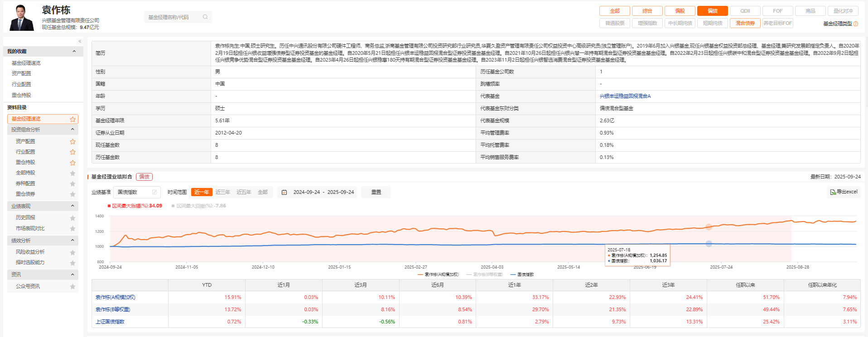Image resolution: width=868 pixels, height=337 pixels.
Task: Unstar 重仓持股 under 投资组合分析
Action: [72, 163]
